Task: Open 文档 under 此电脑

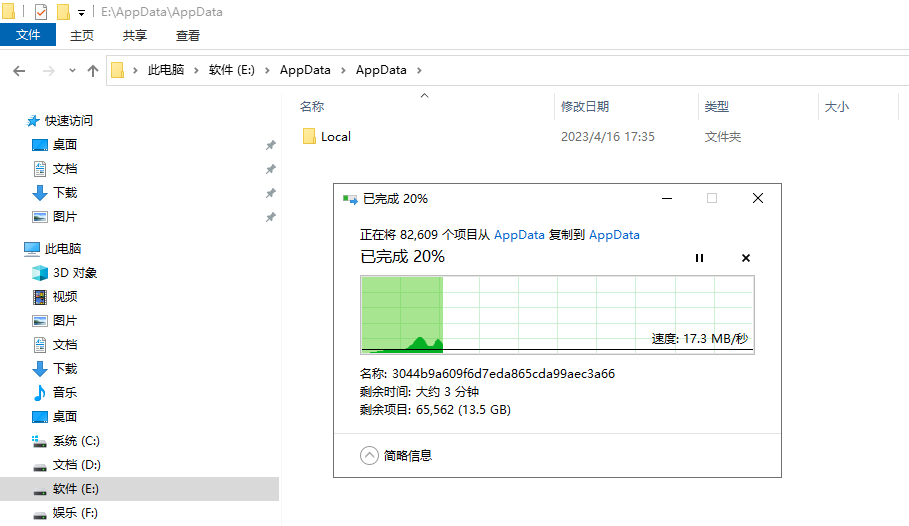Action: [65, 344]
